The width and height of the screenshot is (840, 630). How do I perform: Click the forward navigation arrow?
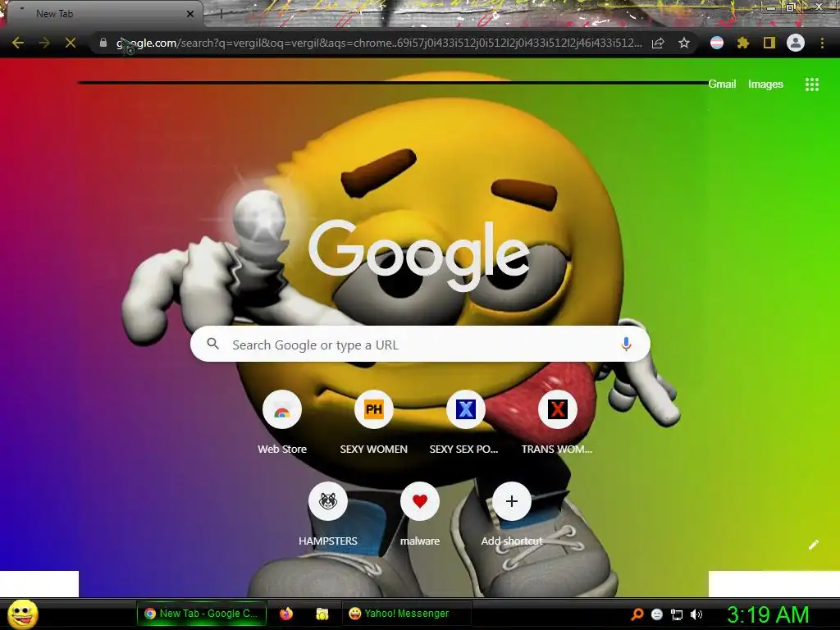(44, 43)
